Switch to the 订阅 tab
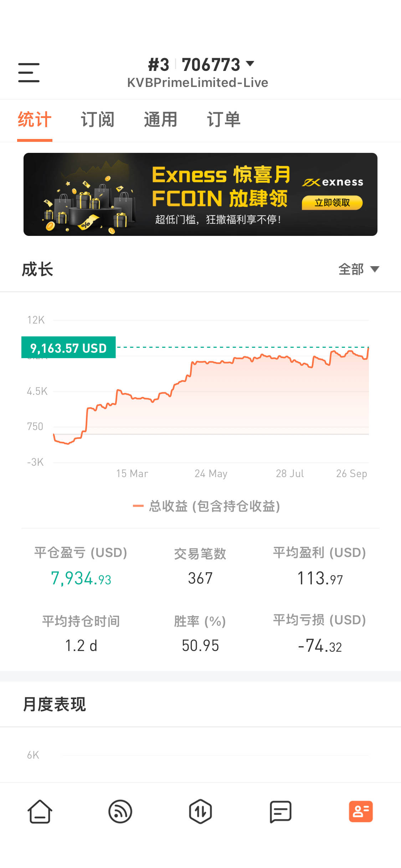Image resolution: width=401 pixels, height=868 pixels. point(97,119)
